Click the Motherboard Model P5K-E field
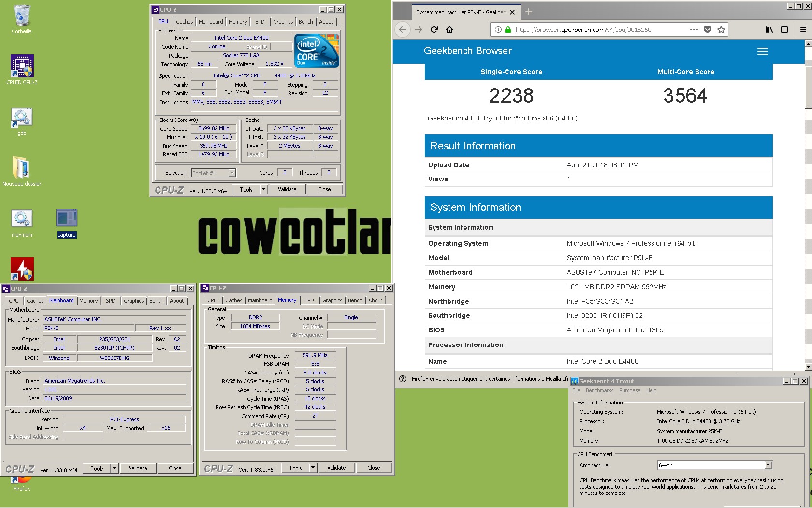The image size is (812, 508). tap(88, 328)
